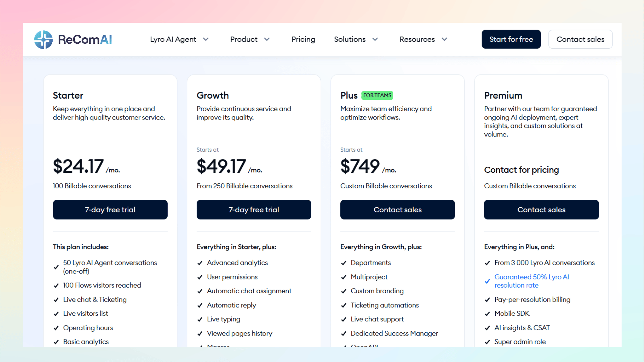
Task: Click checkmark beside Automatic reply
Action: pos(200,305)
